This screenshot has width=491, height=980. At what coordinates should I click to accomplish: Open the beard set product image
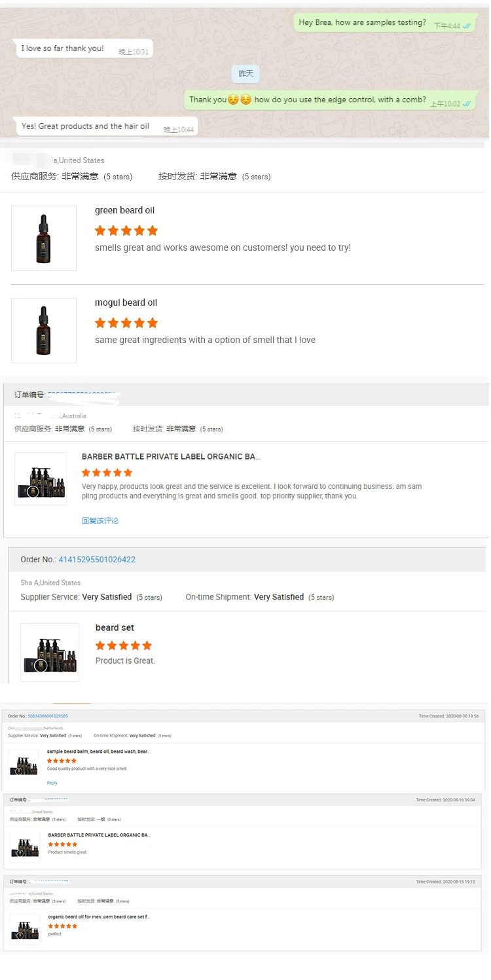[x=50, y=652]
